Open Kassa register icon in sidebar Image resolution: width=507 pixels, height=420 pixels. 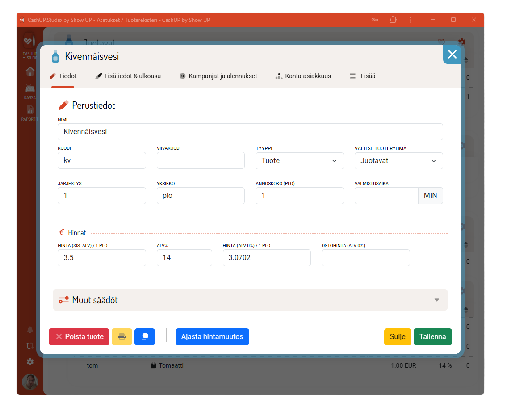30,91
